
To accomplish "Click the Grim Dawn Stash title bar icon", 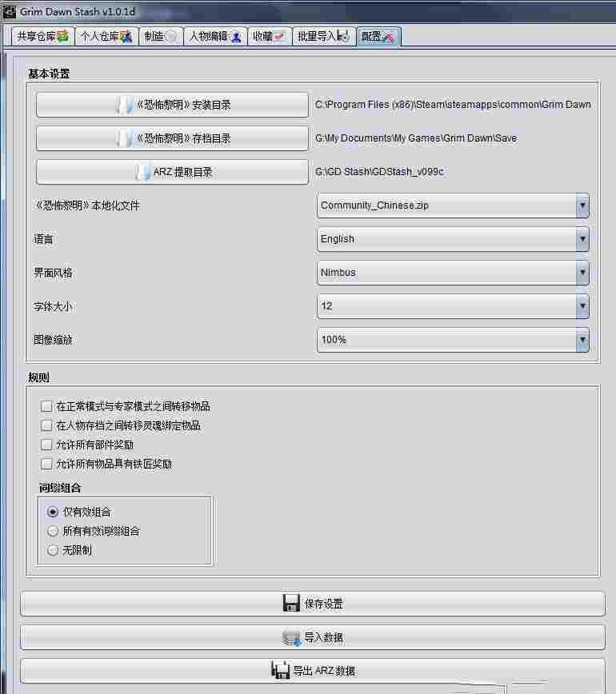I will click(9, 11).
